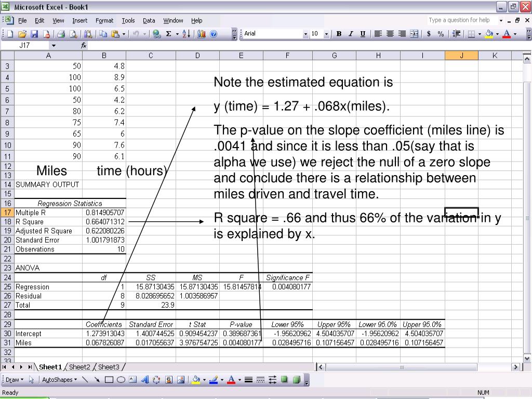Toggle Underline formatting

363,34
